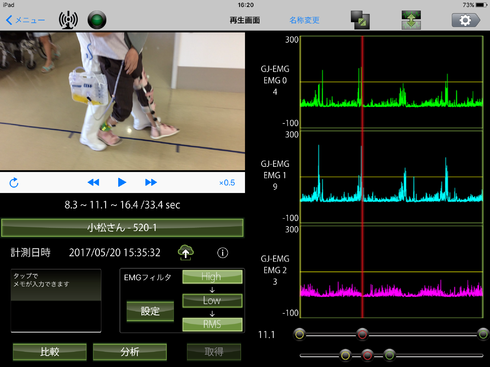Tap the green status indicator light
This screenshot has width=490, height=367.
point(97,20)
